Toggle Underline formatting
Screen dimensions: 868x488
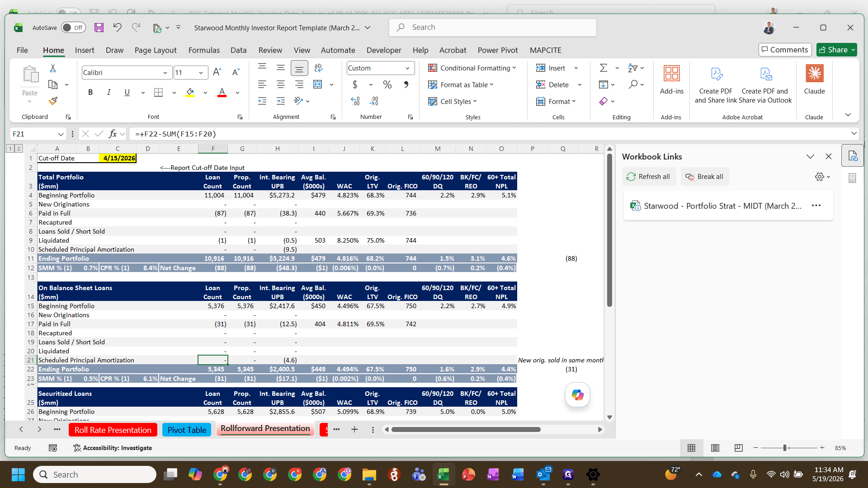coord(127,93)
